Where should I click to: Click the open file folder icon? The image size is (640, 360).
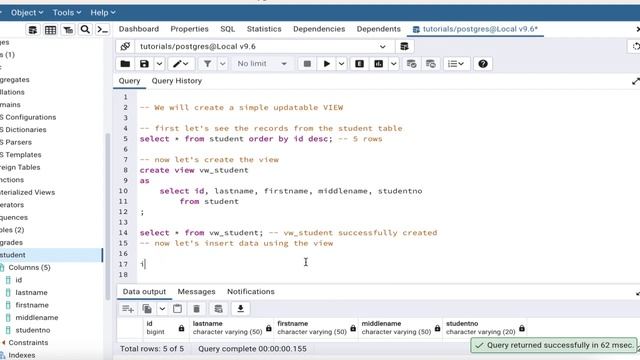point(125,64)
